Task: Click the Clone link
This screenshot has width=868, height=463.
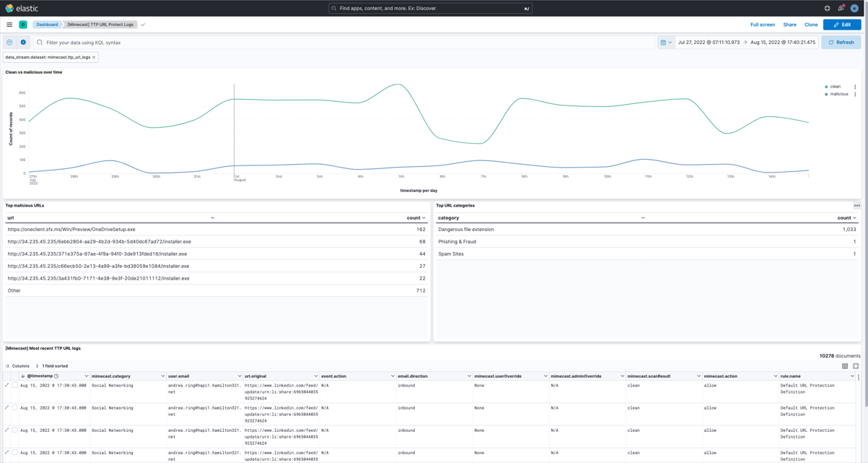Action: click(x=811, y=24)
